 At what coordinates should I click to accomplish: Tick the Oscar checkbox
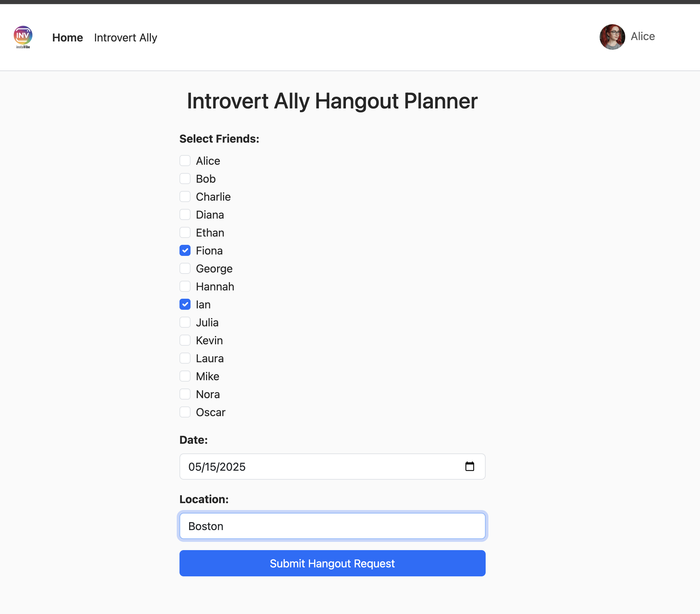coord(185,412)
